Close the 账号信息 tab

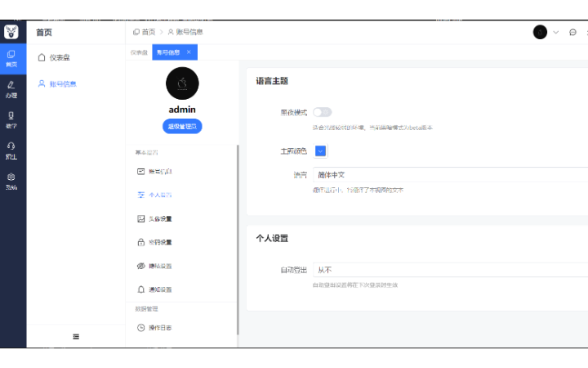189,52
